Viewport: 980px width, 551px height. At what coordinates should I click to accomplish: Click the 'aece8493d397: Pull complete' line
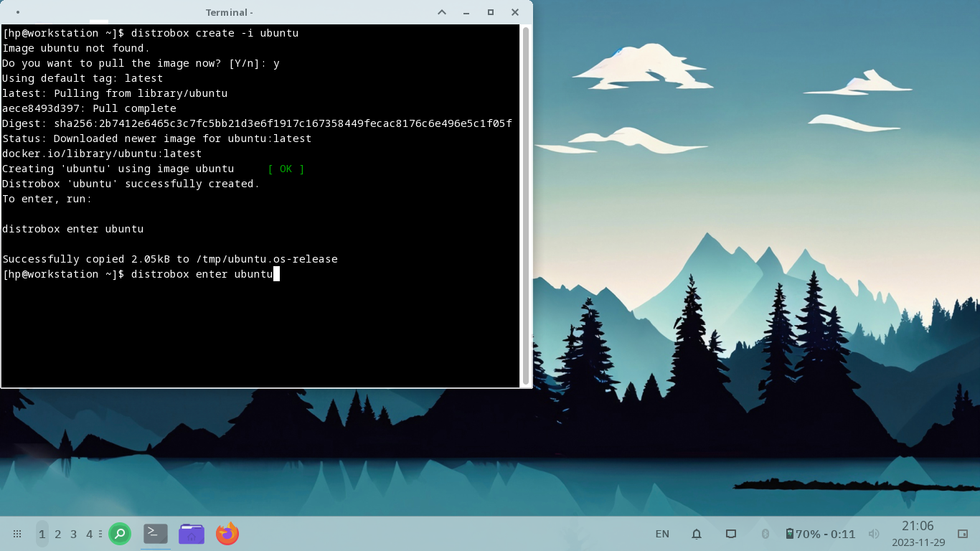89,108
